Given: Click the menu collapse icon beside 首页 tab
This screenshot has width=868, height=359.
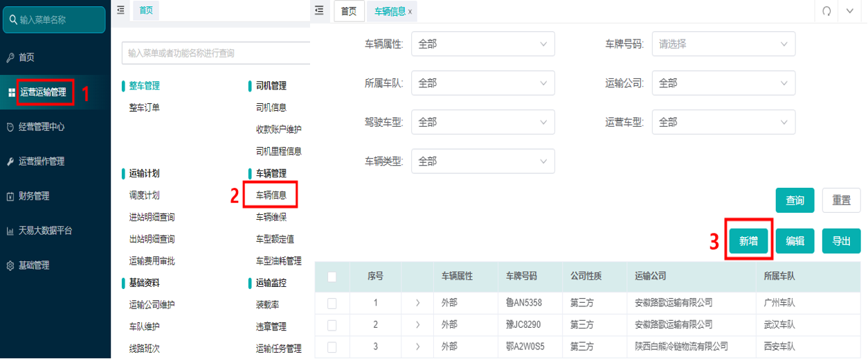Looking at the screenshot, I should pos(120,10).
